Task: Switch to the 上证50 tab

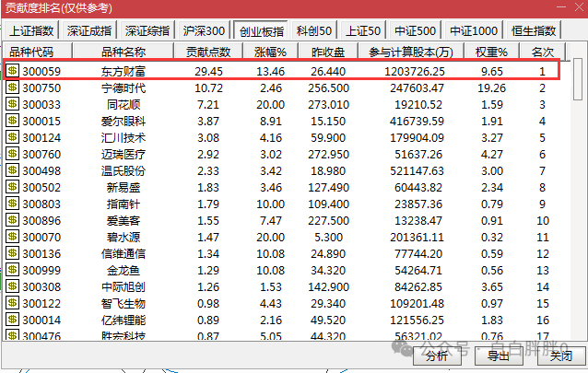Action: click(x=363, y=30)
